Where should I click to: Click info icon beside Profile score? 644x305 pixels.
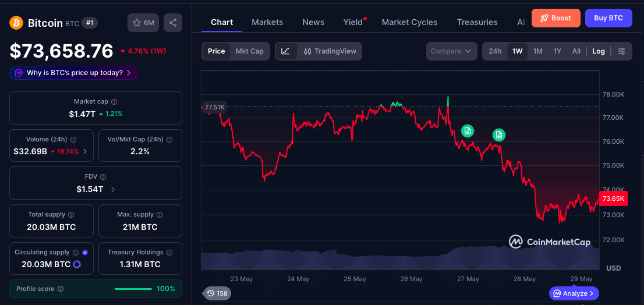(x=61, y=289)
